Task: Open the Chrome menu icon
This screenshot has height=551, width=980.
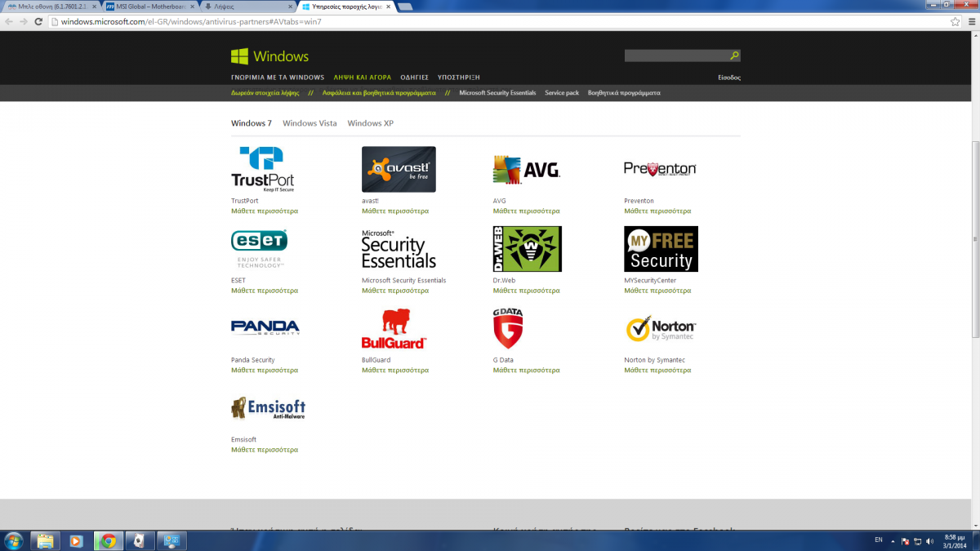Action: click(x=970, y=21)
